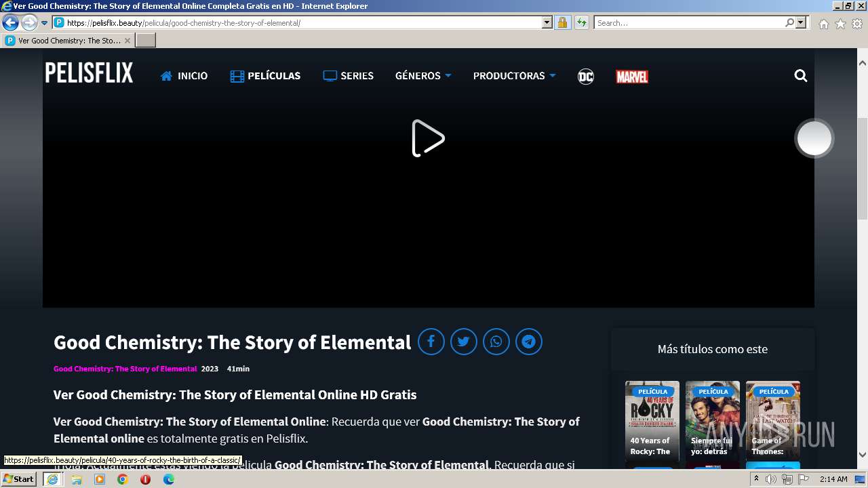Click the Action Center flag icon
Image resolution: width=868 pixels, height=488 pixels.
[x=804, y=479]
